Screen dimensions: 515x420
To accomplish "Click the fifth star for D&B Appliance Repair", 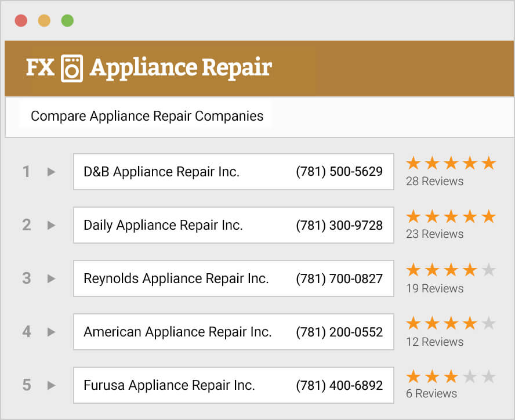I will [489, 164].
